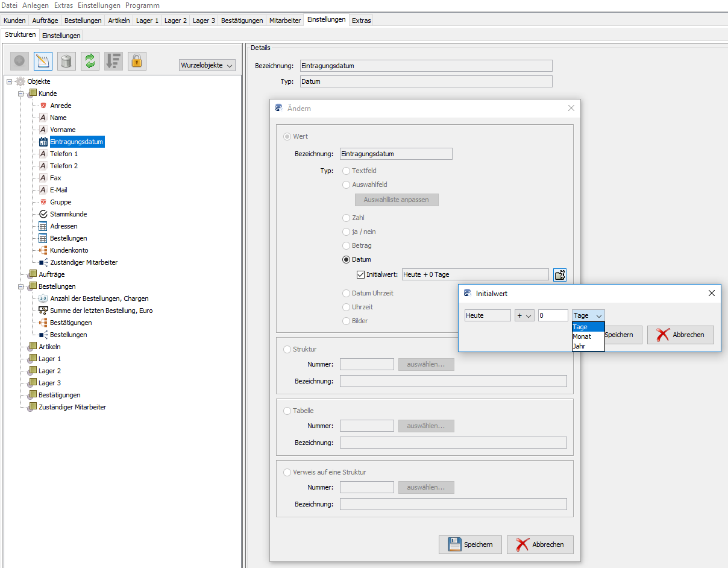The image size is (728, 568).
Task: Click the red icon beside Anrede
Action: click(43, 106)
